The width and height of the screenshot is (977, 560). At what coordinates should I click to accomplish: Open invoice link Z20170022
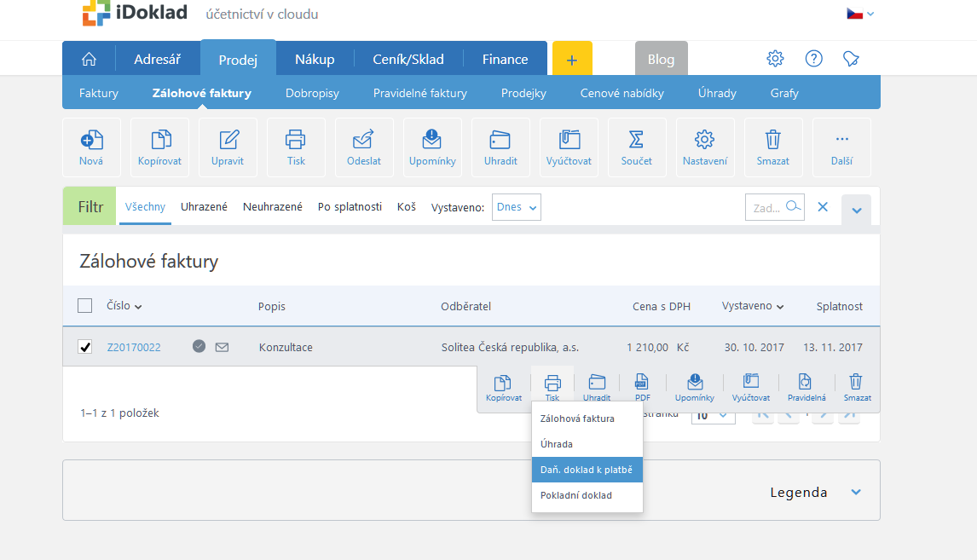tap(134, 347)
